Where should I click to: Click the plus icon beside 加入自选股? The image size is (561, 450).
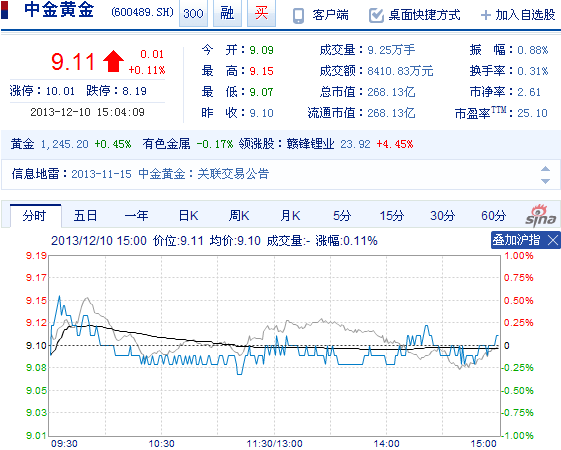(x=486, y=15)
